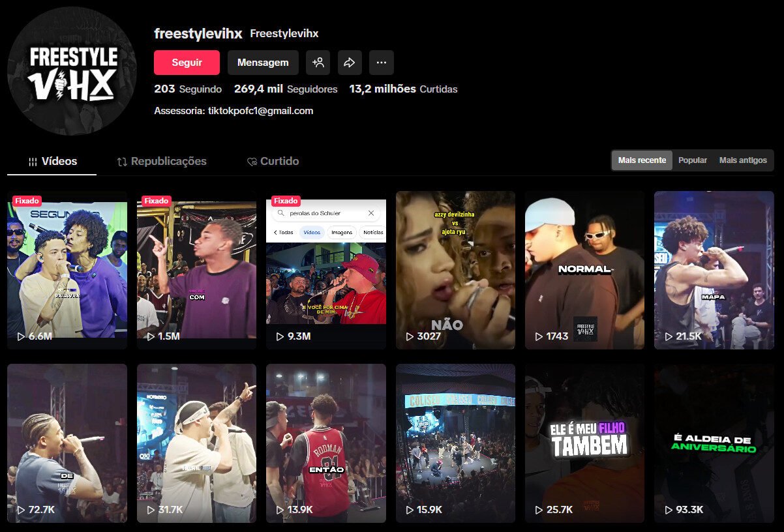Click the Freestyle VHX profile avatar
784x532 pixels.
click(72, 71)
